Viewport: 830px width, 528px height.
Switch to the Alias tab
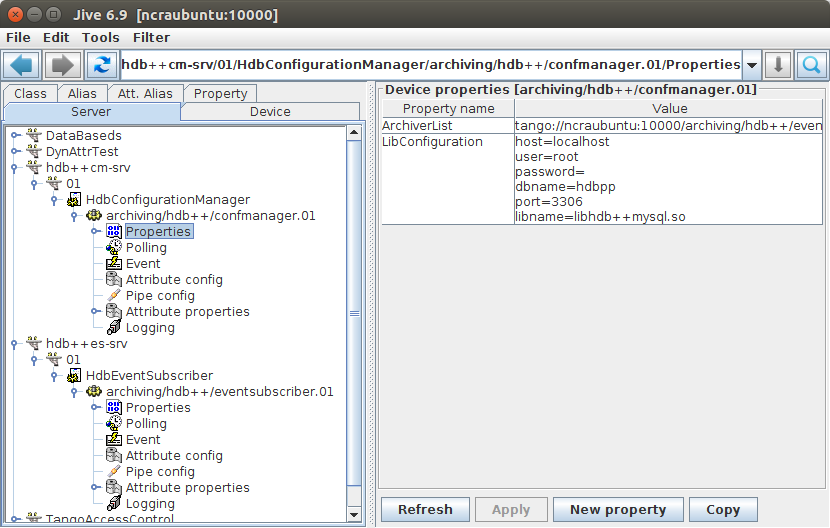[x=82, y=94]
